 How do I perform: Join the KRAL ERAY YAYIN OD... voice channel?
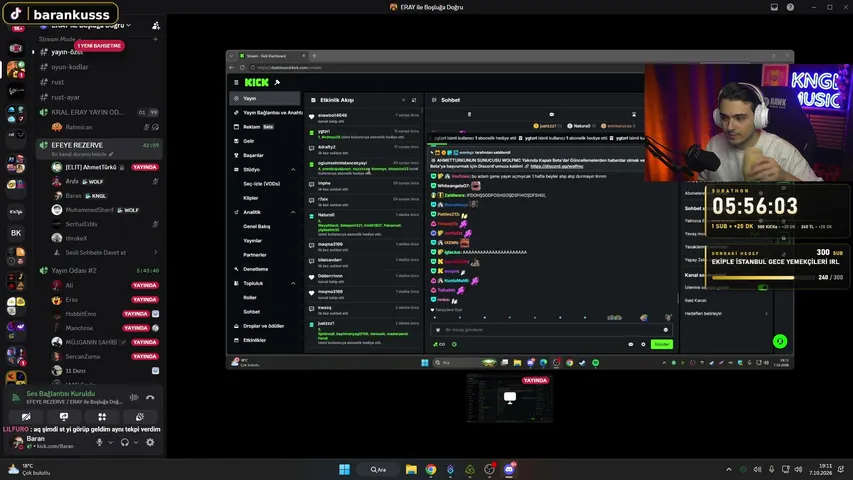click(87, 112)
